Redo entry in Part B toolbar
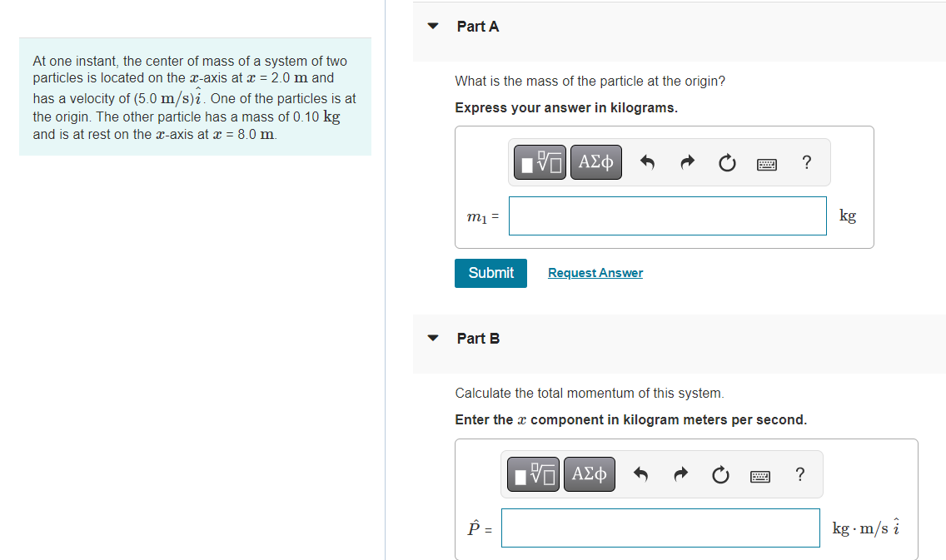This screenshot has width=946, height=560. pos(680,474)
